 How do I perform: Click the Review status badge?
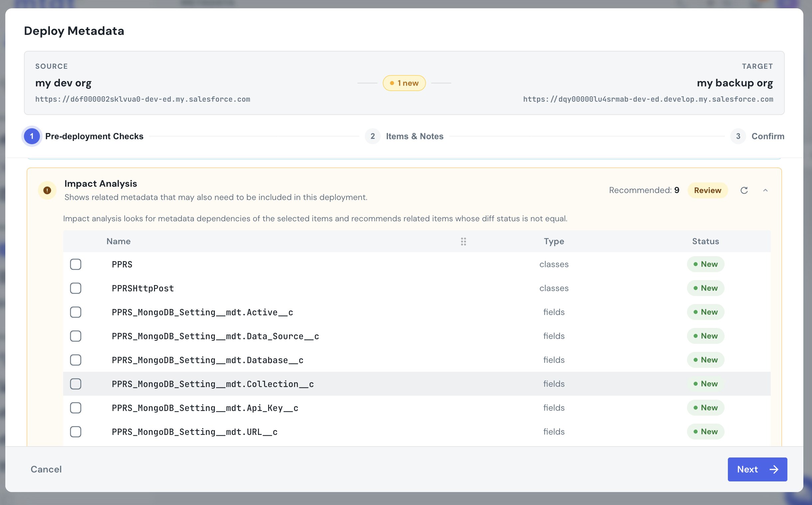(707, 190)
